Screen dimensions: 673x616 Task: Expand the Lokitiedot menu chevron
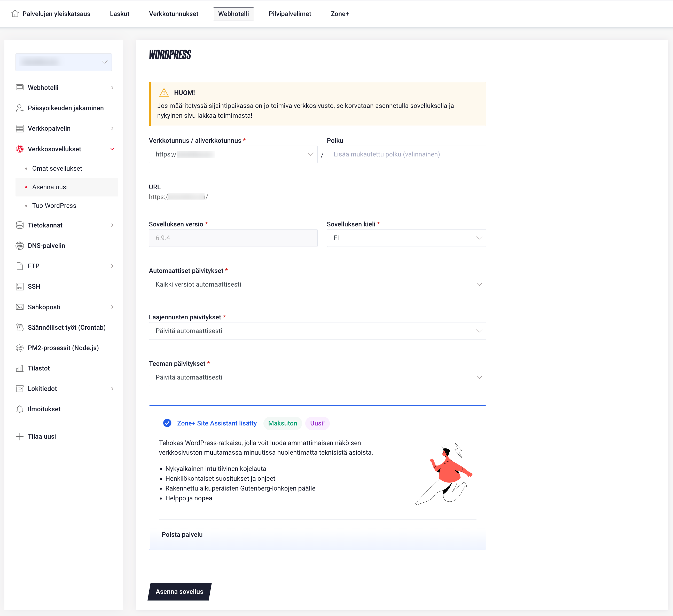coord(112,389)
